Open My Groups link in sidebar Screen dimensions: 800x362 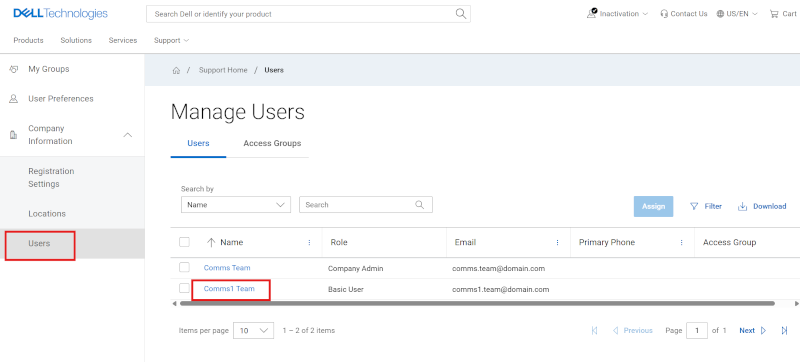click(48, 69)
